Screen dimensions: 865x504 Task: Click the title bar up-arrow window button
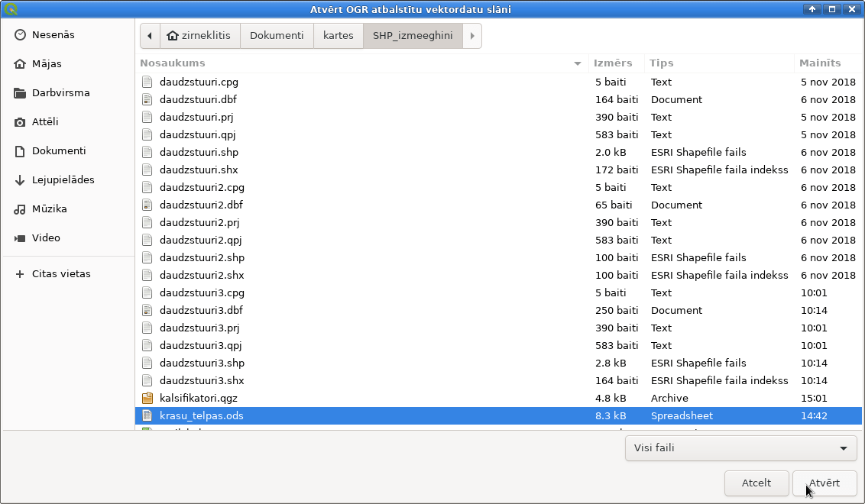[812, 9]
